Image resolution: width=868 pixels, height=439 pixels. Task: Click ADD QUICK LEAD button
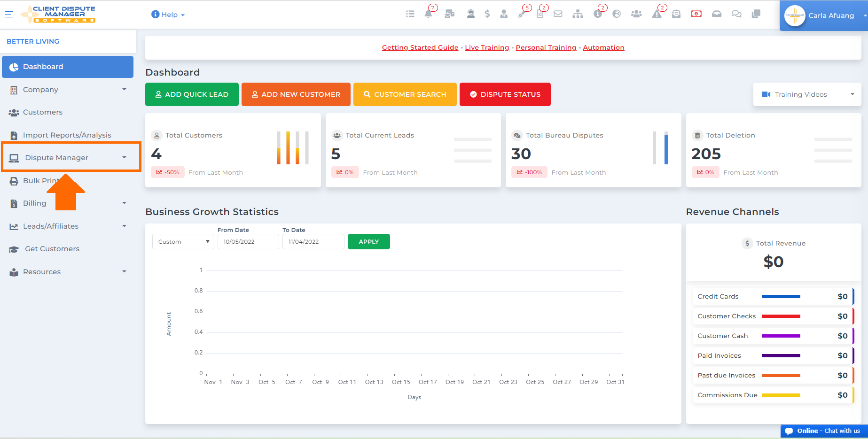coord(192,94)
